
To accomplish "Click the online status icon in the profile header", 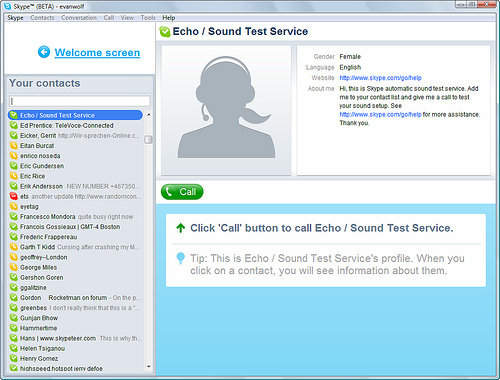I will 165,32.
